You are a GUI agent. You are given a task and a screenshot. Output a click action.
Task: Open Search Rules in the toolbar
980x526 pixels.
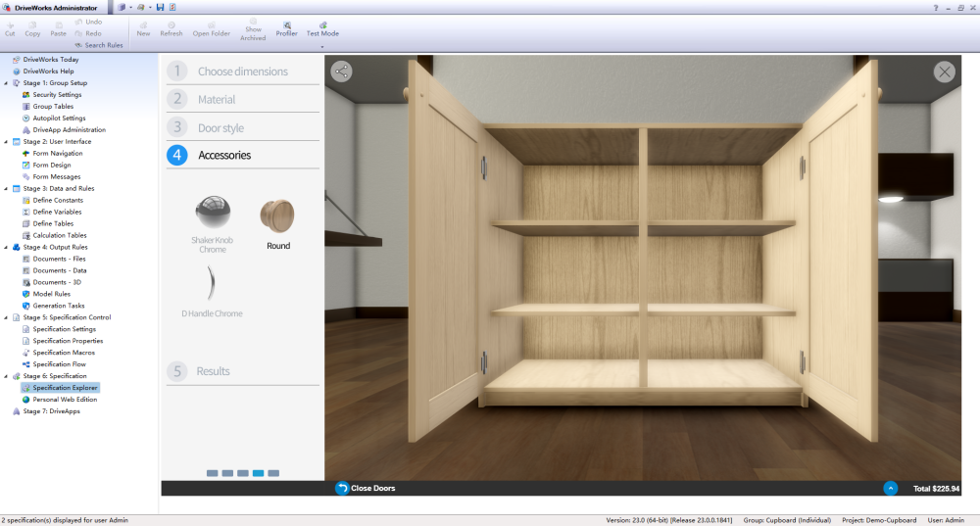(x=97, y=45)
